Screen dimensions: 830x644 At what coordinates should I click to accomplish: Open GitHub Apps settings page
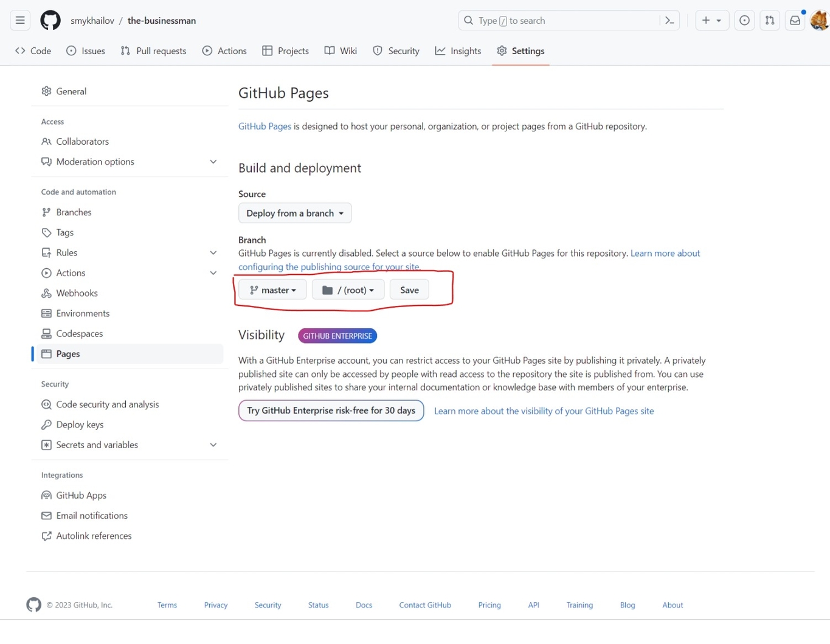[x=130, y=495]
